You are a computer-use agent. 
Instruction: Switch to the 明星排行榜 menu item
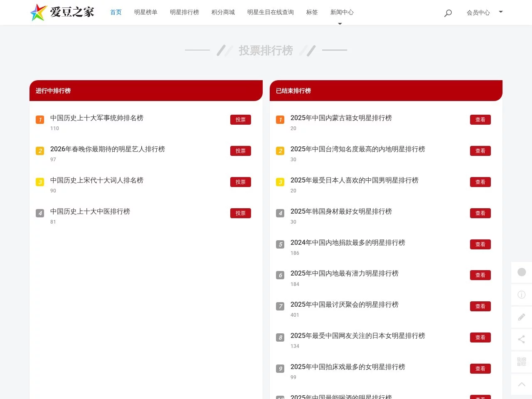click(x=185, y=12)
